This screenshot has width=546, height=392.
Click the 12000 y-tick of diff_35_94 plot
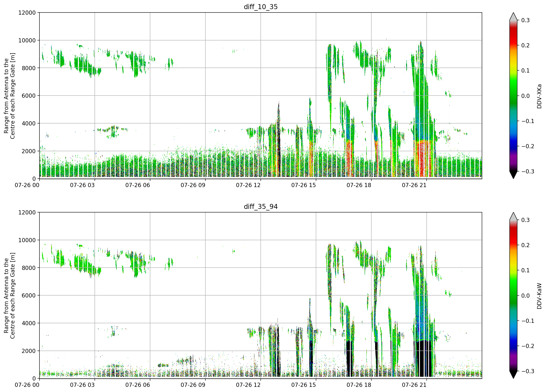[x=27, y=212]
